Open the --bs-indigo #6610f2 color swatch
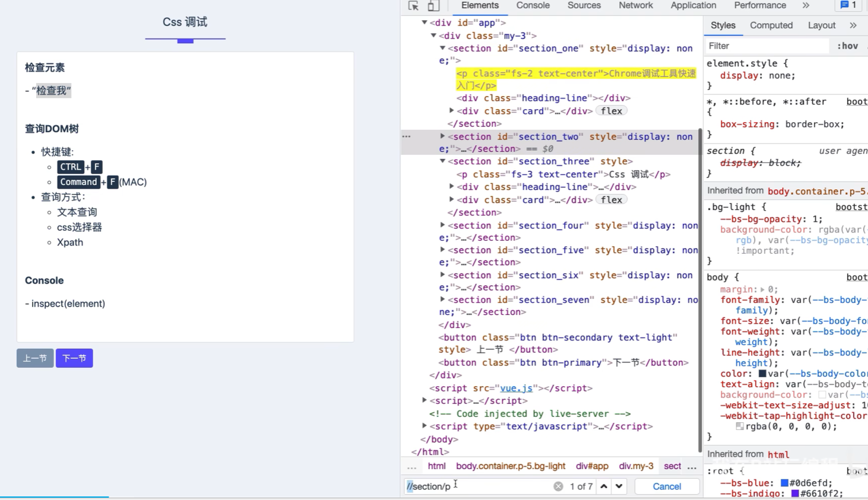 click(795, 493)
